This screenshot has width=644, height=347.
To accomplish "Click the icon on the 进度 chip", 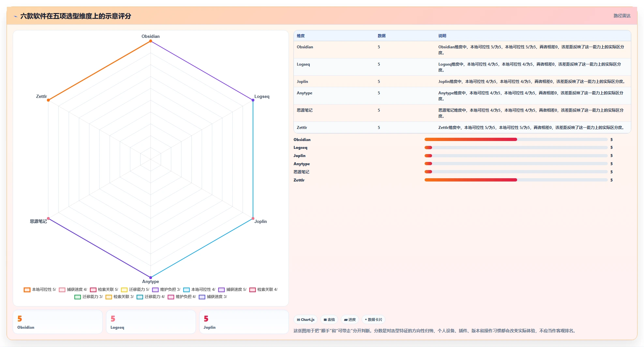I will coord(346,320).
